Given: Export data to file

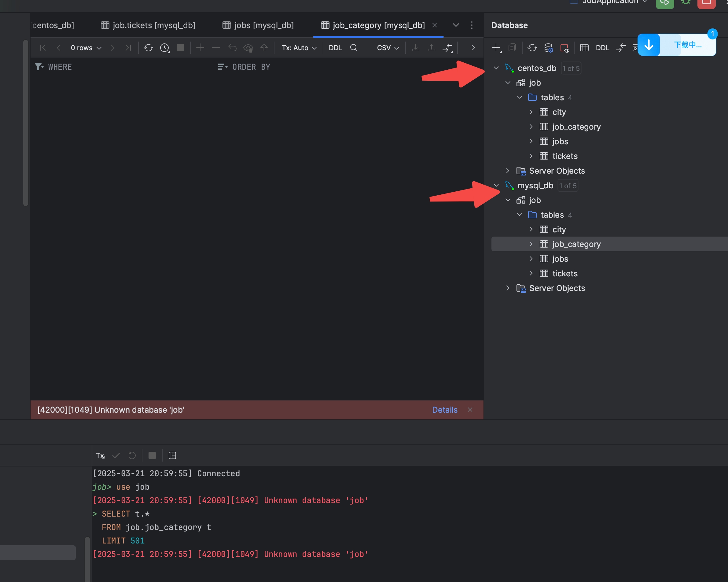Looking at the screenshot, I should 416,48.
